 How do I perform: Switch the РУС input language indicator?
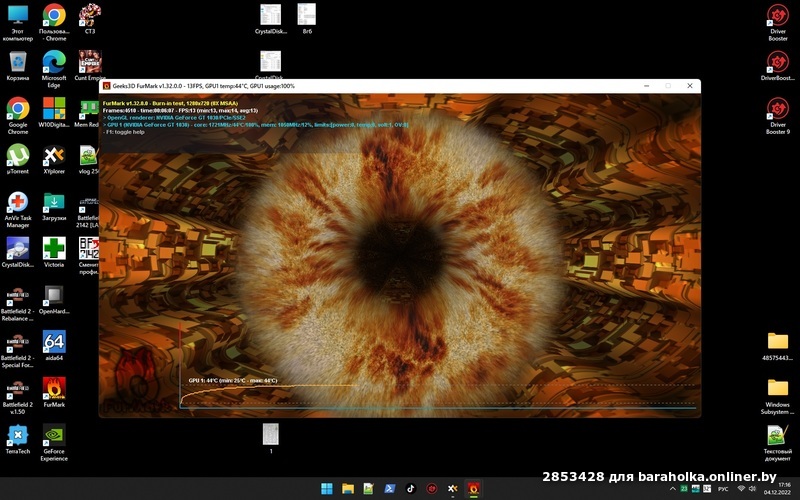(723, 489)
